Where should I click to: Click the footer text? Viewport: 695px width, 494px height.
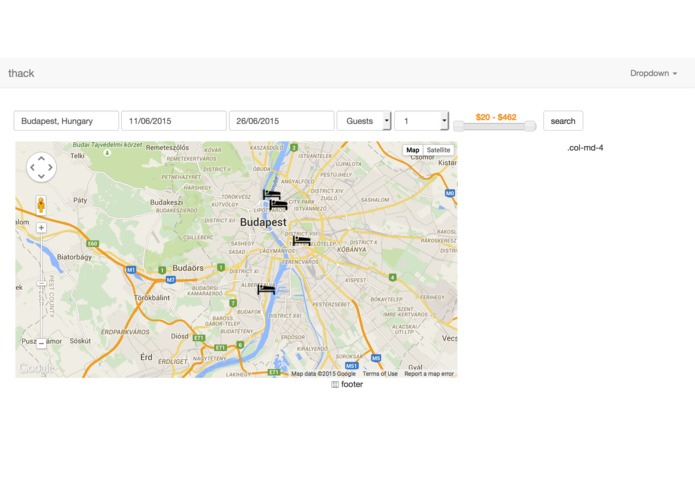(x=352, y=385)
